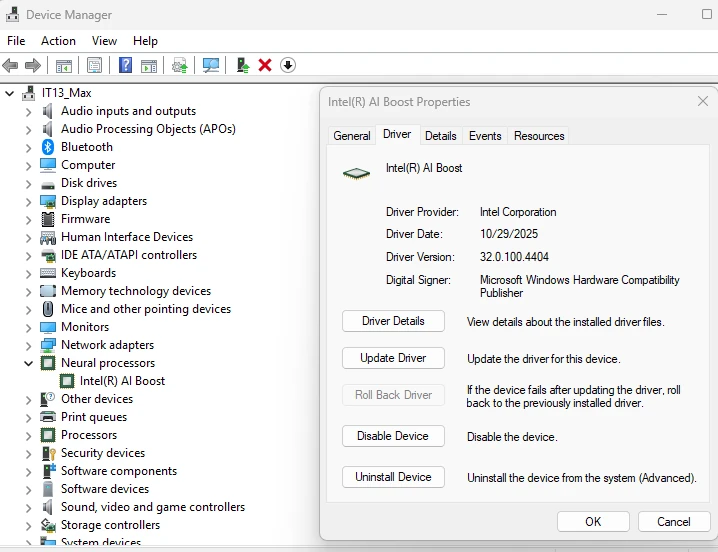
Task: Expand Audio inputs and outputs
Action: [x=28, y=112]
